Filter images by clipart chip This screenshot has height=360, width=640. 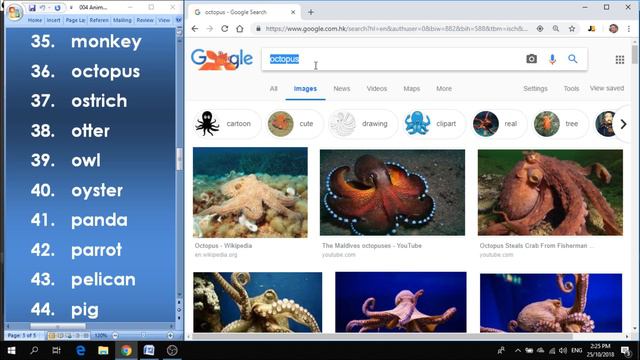click(x=433, y=124)
